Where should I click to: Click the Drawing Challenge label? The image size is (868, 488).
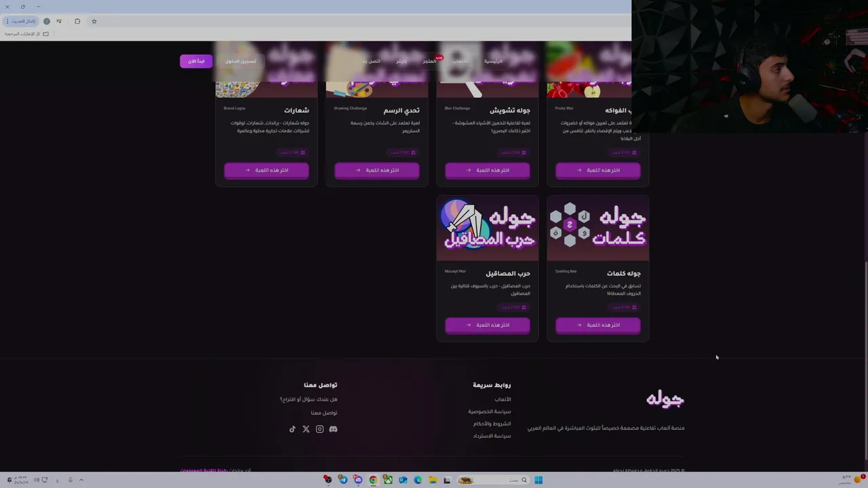point(350,108)
